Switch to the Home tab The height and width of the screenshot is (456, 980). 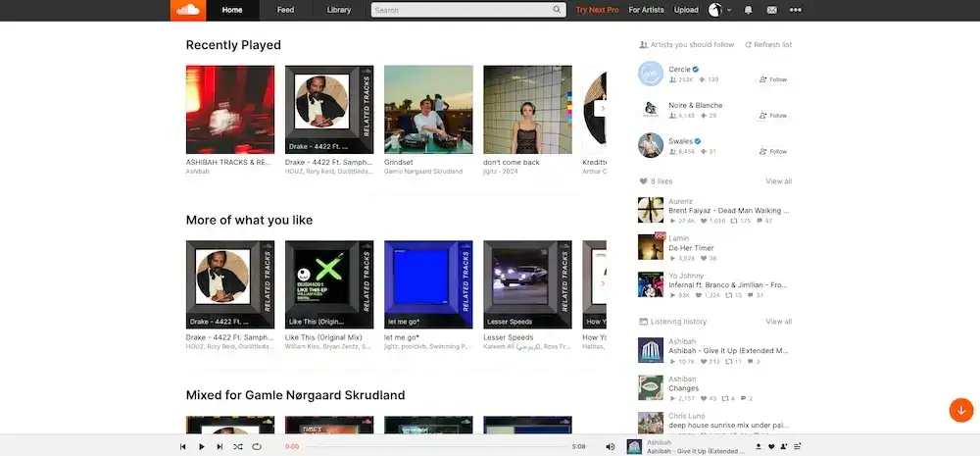(x=232, y=10)
